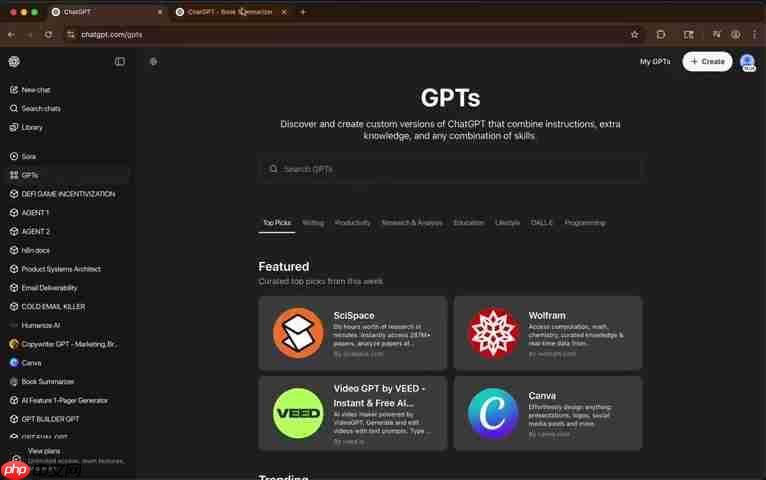Click the browser extension icon next to the bookmark star
766x480 pixels.
(660, 35)
